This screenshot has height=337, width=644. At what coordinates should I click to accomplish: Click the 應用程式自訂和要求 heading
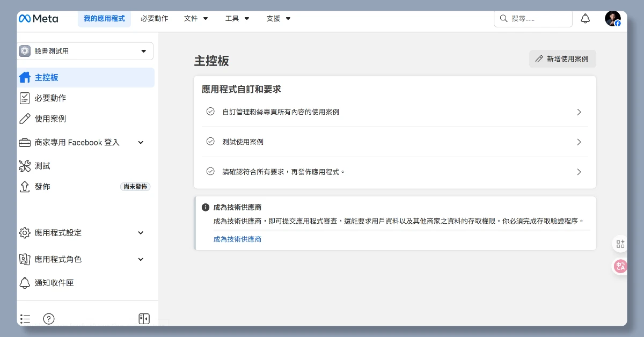[x=241, y=89]
